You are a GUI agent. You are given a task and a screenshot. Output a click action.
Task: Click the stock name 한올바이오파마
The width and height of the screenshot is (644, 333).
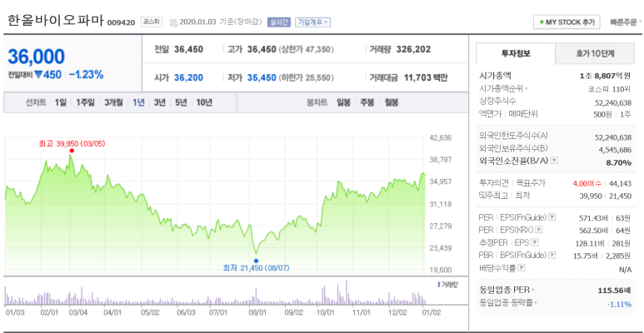pos(56,21)
